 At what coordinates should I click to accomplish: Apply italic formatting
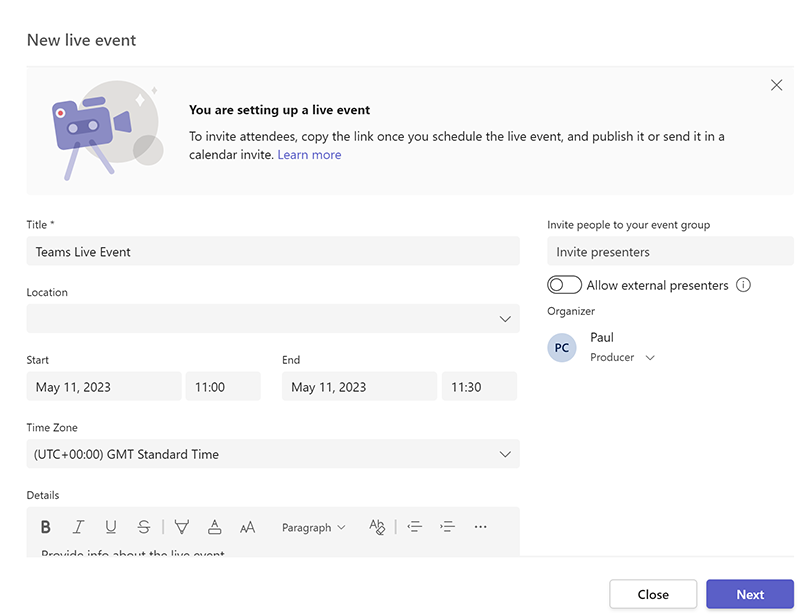pos(78,527)
